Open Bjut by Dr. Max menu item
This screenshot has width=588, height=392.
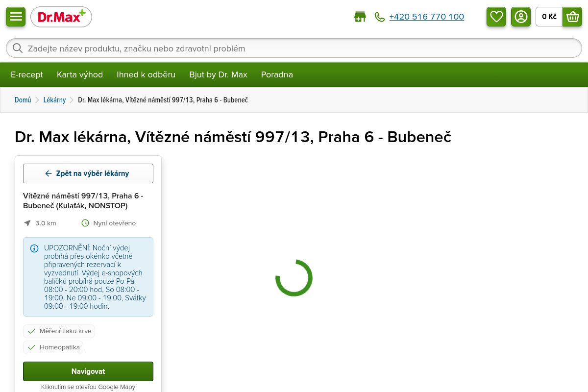[x=218, y=74]
